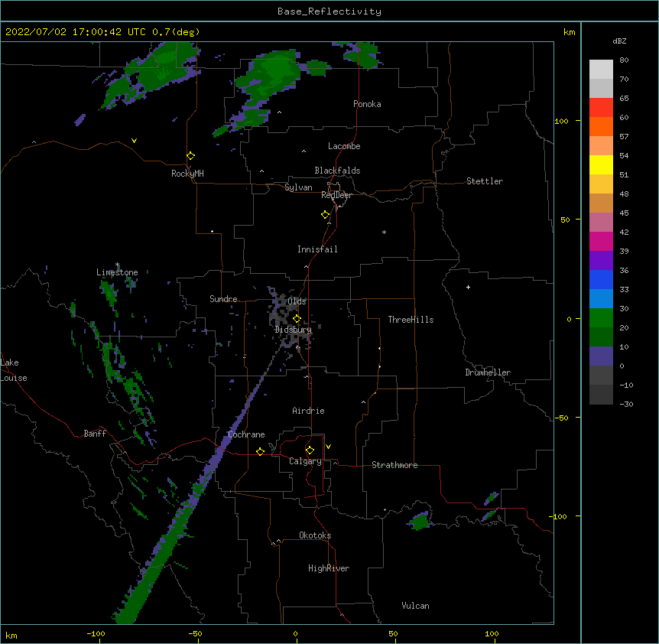Screen dimensions: 659x644
Task: Click the -30 value in dBZ legend
Action: tap(626, 405)
